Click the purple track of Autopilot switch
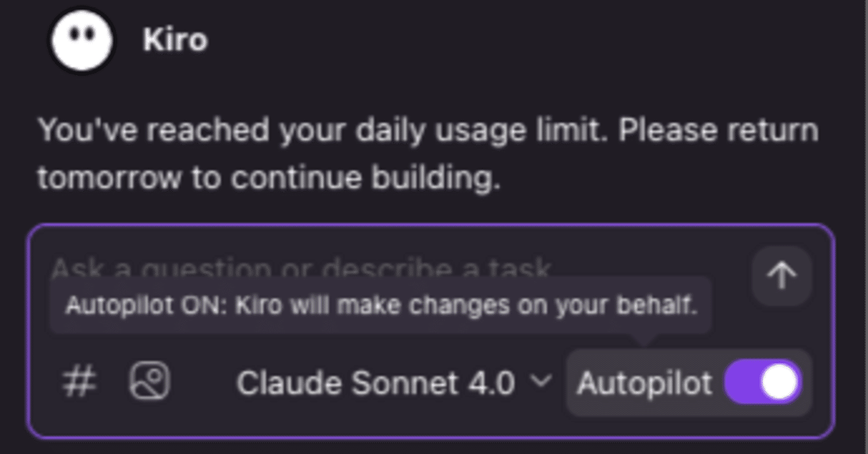The height and width of the screenshot is (454, 868). 741,383
